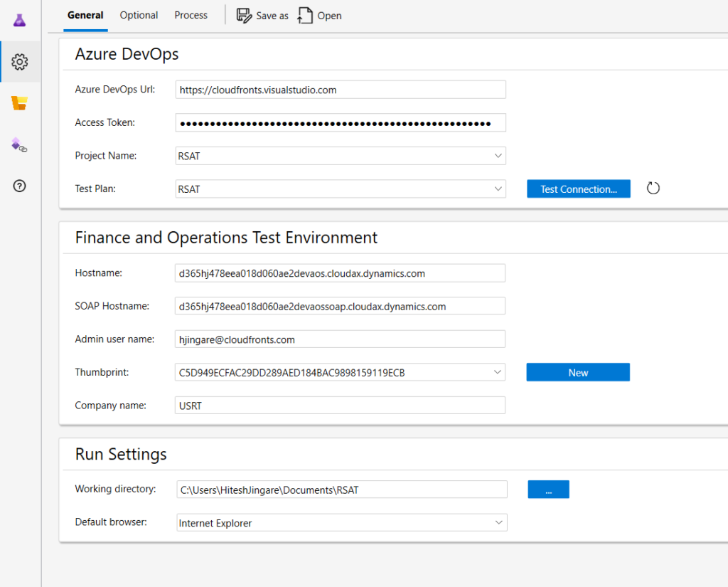Open the purple diamond link icon in sidebar
This screenshot has width=728, height=587.
19,145
